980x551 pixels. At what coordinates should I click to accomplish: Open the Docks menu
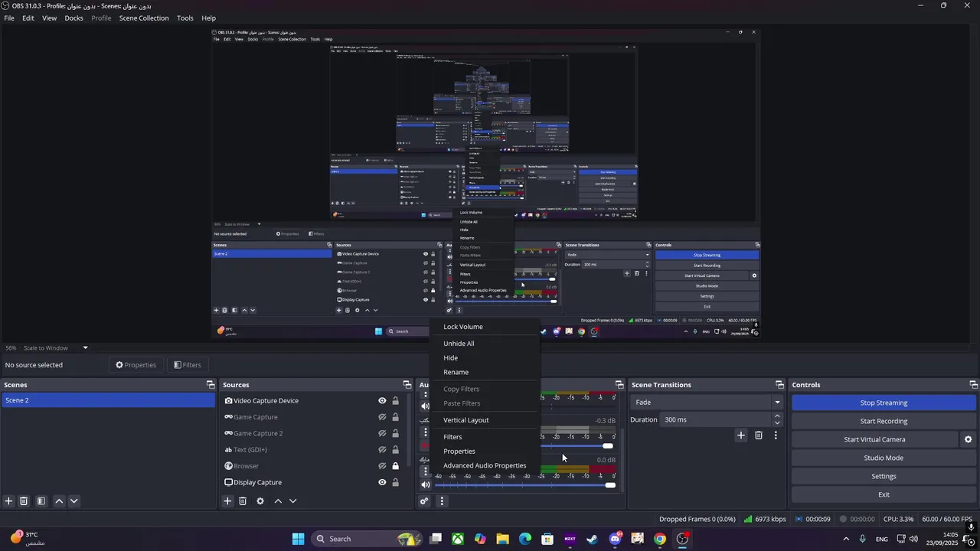73,18
